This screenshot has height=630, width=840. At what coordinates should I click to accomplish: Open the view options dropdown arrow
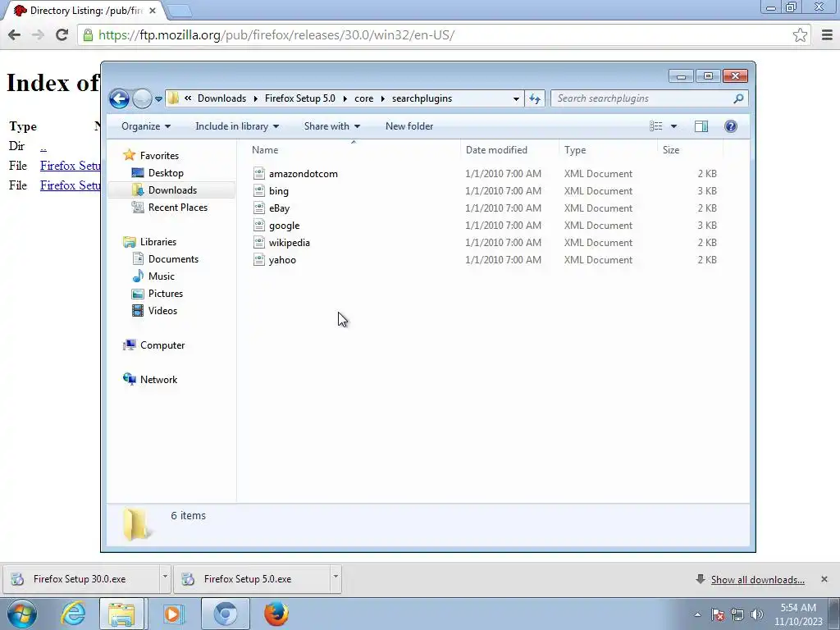tap(674, 126)
